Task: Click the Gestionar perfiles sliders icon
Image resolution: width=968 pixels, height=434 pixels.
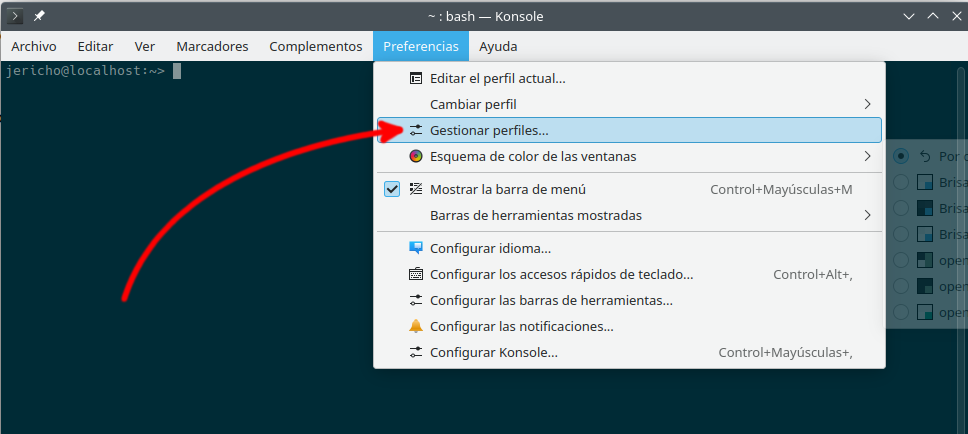Action: (x=416, y=130)
